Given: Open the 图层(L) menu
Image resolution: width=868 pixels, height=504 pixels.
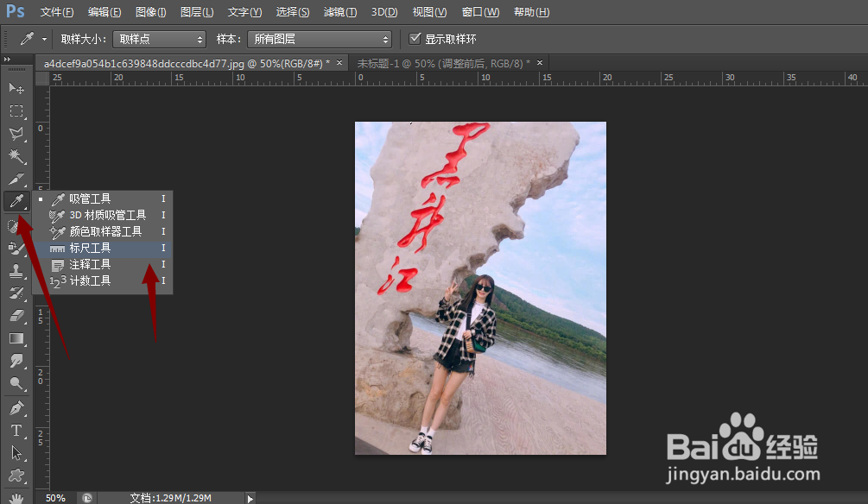Looking at the screenshot, I should click(x=197, y=11).
